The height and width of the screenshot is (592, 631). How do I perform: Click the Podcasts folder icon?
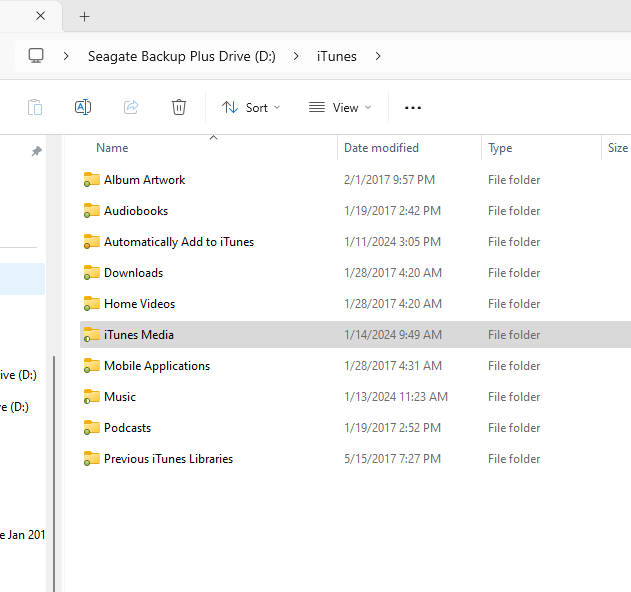(x=91, y=427)
